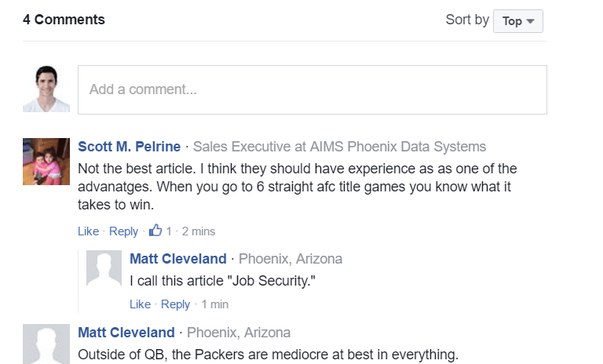The image size is (603, 364).
Task: Click the thumbs-up icon on Scott's comment
Action: click(x=155, y=231)
